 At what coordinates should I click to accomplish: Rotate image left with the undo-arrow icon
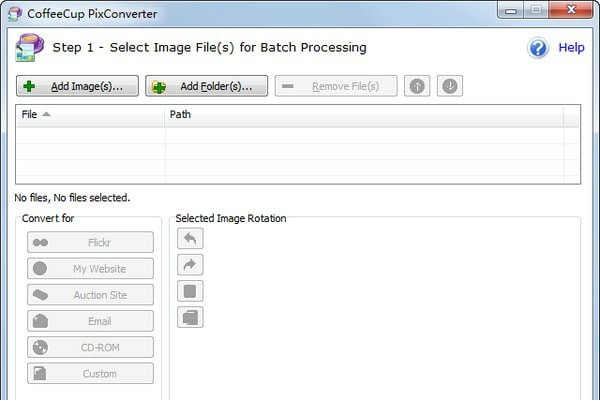click(190, 238)
